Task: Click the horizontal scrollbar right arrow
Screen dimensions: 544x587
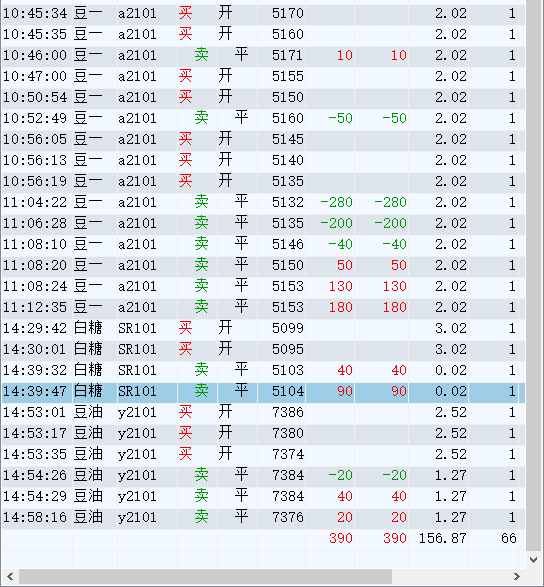Action: [x=517, y=577]
